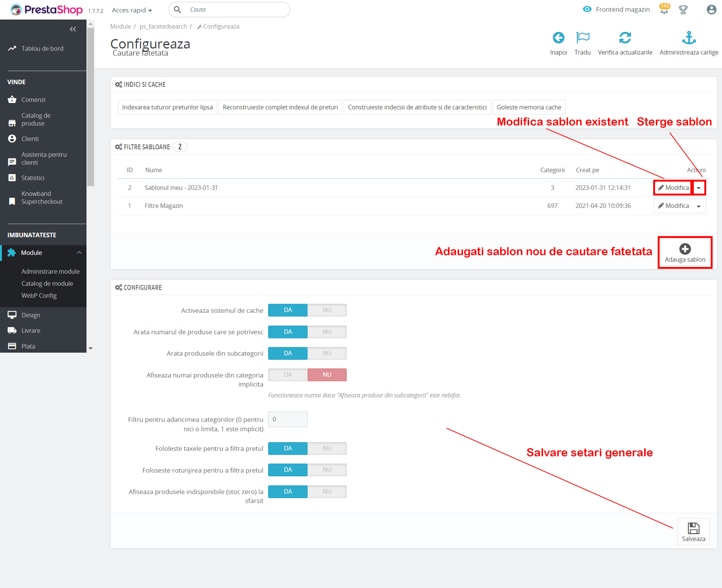Collapse the sidebar with double-chevron icon

click(x=73, y=29)
